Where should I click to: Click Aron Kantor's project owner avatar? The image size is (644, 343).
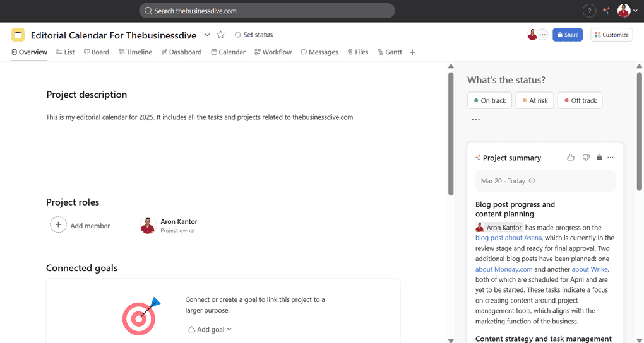click(148, 225)
